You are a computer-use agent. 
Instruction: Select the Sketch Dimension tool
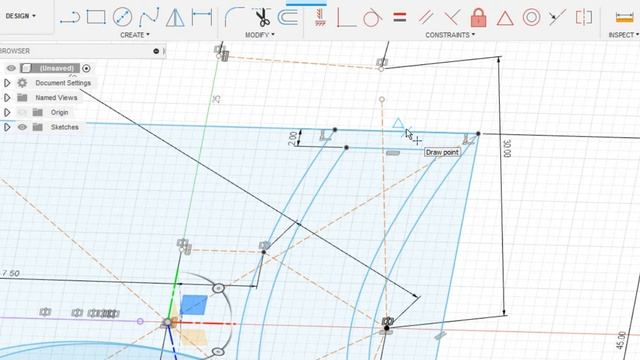(x=202, y=18)
